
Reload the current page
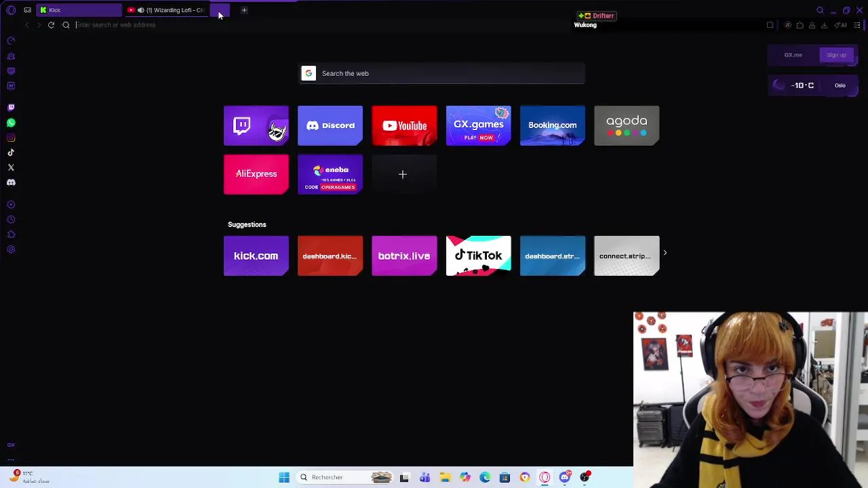[x=51, y=25]
